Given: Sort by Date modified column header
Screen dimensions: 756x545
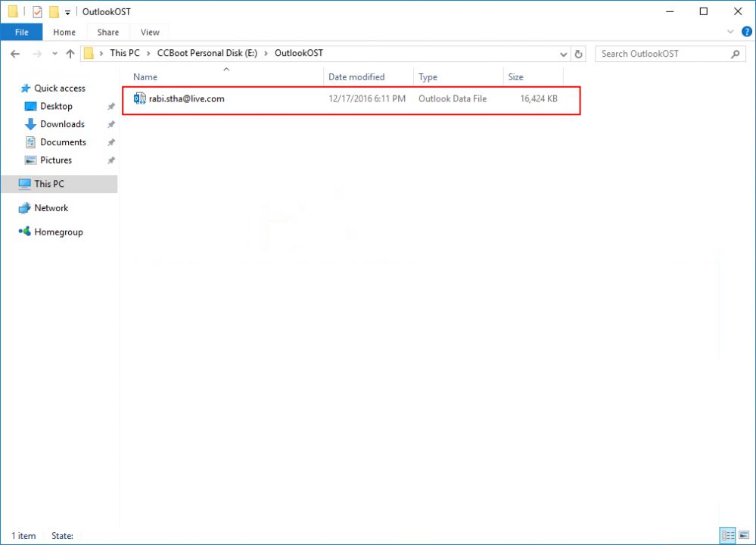Looking at the screenshot, I should [x=369, y=76].
